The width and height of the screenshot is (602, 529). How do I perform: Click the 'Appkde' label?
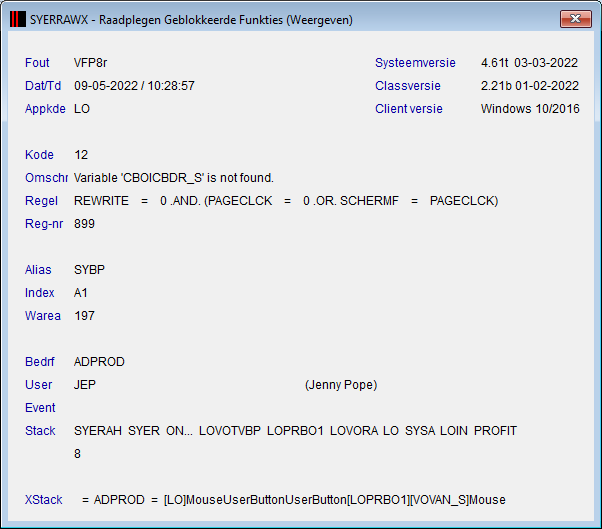(45, 109)
